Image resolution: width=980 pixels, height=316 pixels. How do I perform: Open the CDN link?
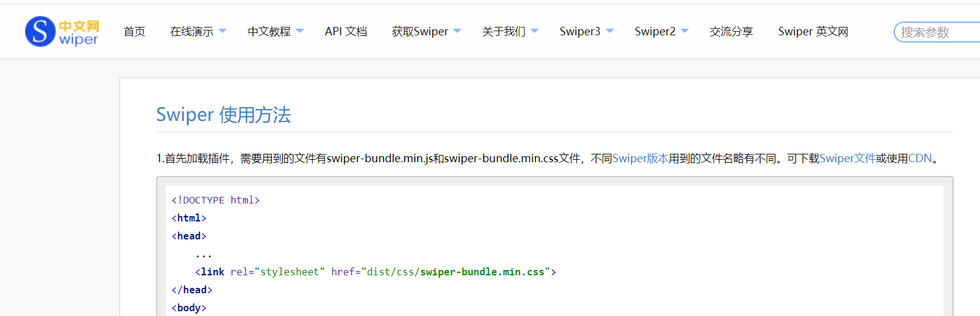pyautogui.click(x=920, y=159)
